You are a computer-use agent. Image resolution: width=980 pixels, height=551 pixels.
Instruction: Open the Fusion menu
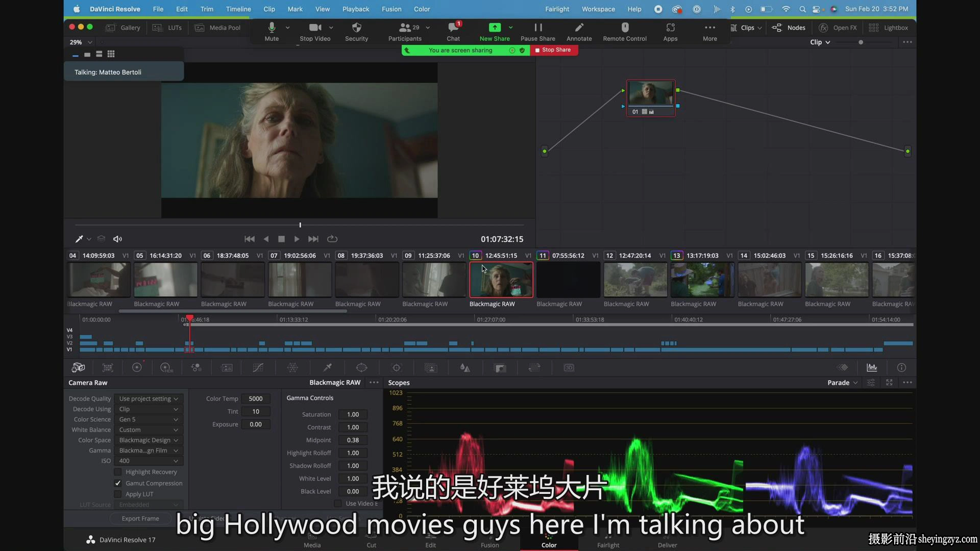point(391,9)
